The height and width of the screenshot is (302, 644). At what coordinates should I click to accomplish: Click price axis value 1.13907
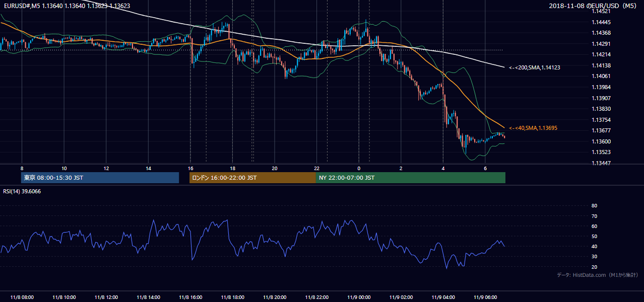click(x=601, y=98)
